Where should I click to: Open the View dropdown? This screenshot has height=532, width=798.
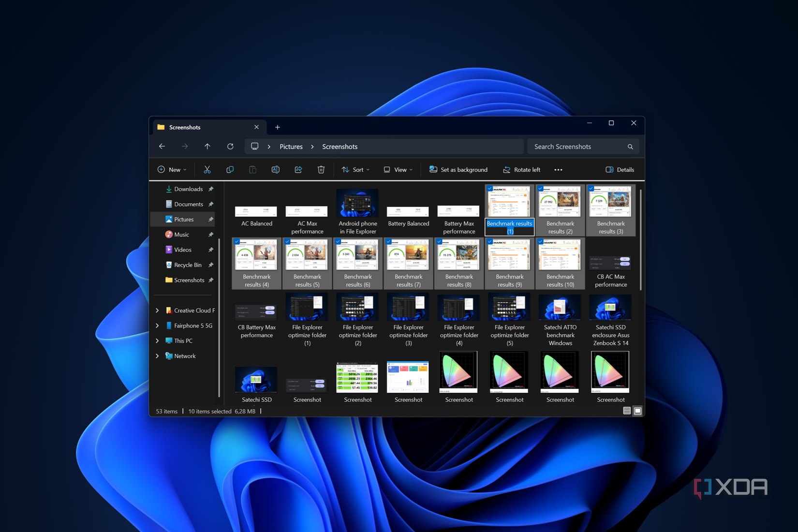tap(398, 169)
